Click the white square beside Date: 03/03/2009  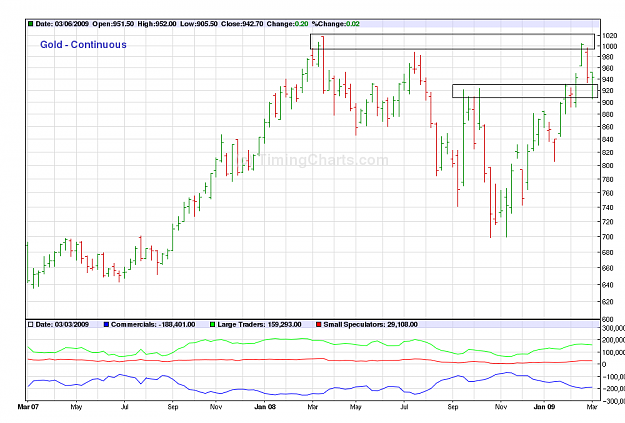point(30,325)
